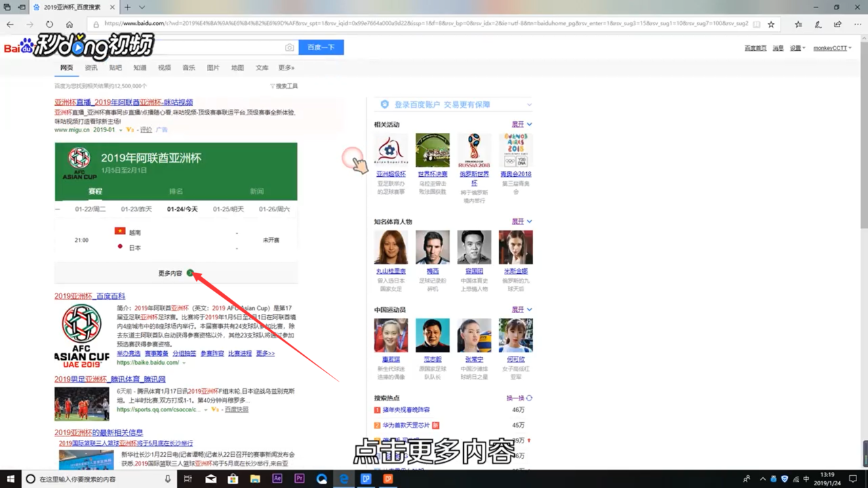Expand the 相关活动 section
Screen dimensions: 868x488
521,125
